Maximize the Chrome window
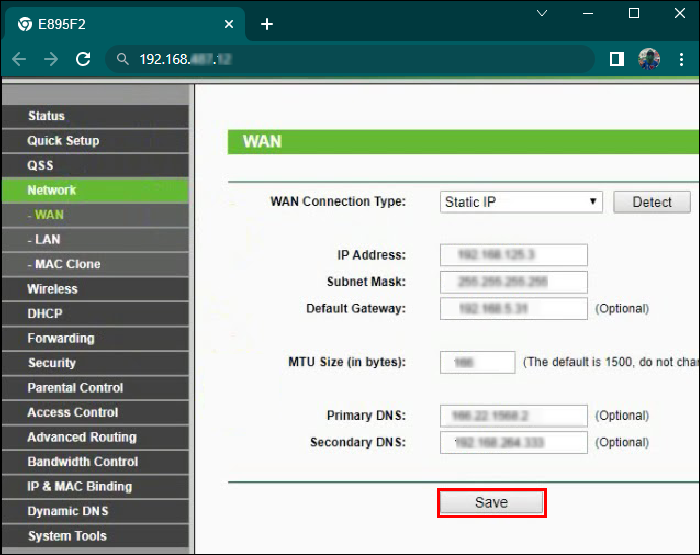Viewport: 700px width, 555px height. (x=633, y=13)
